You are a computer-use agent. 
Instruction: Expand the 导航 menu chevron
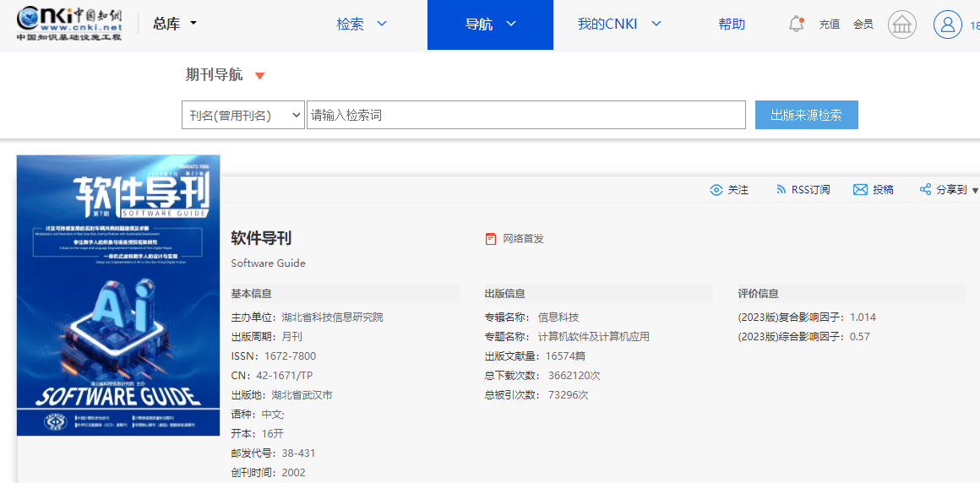coord(511,24)
